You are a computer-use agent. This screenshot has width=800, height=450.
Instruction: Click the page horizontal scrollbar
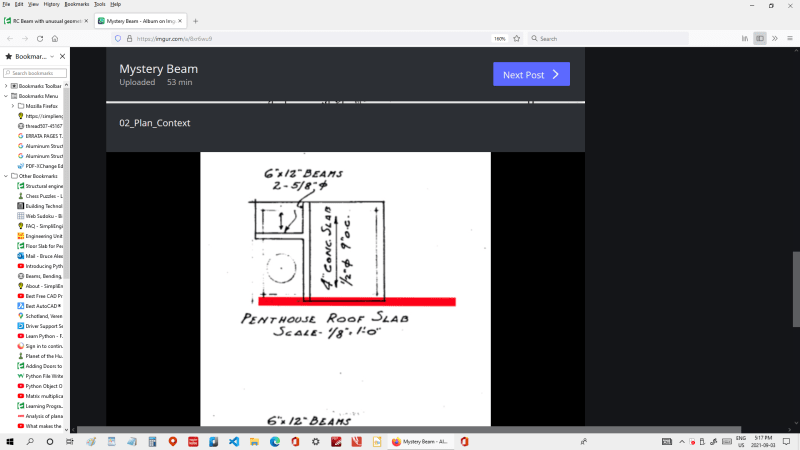tap(408, 430)
